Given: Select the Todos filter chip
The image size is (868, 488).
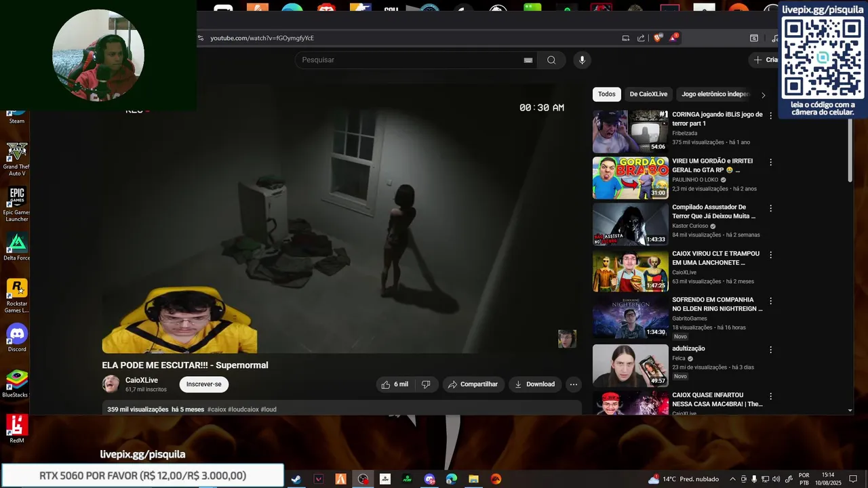Looking at the screenshot, I should point(607,94).
